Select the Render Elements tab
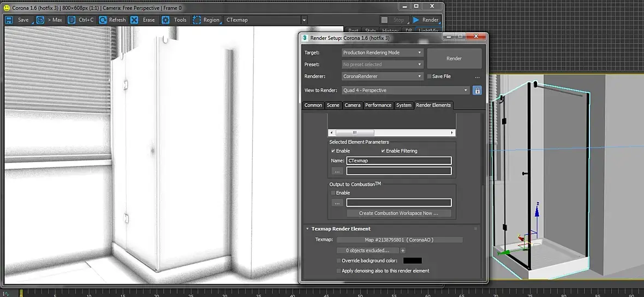This screenshot has height=297, width=644. click(x=433, y=105)
